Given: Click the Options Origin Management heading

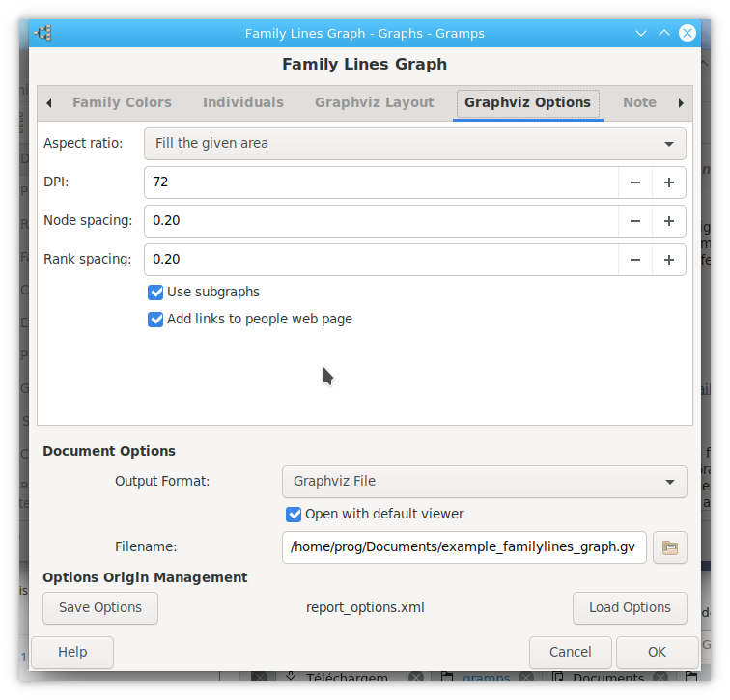Looking at the screenshot, I should [x=145, y=577].
